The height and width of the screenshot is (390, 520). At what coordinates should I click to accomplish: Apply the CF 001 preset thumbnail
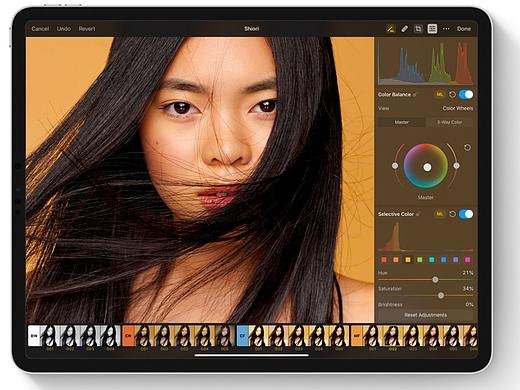258,337
